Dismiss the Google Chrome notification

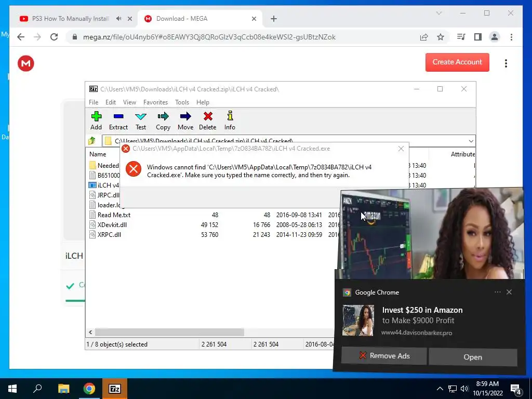509,292
